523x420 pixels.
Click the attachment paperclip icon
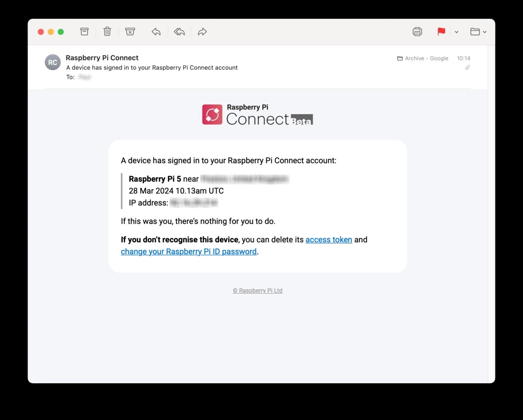(x=468, y=68)
